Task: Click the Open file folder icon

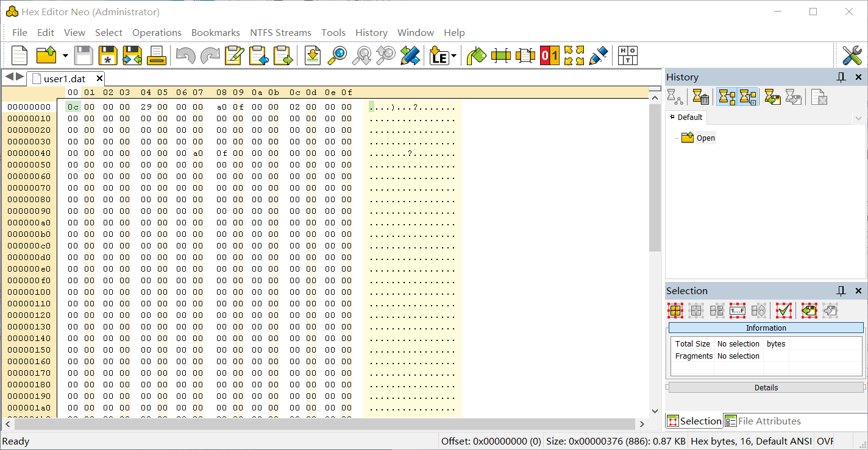Action: 46,55
